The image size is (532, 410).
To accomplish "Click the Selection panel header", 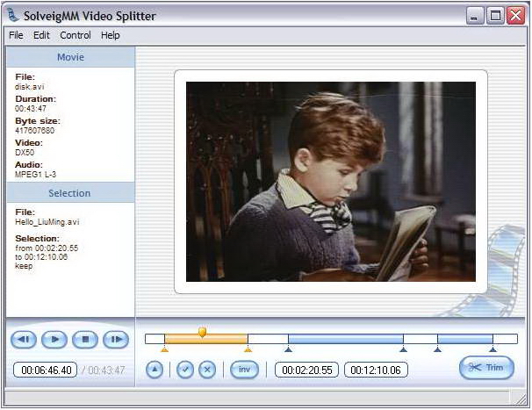I will (x=70, y=193).
